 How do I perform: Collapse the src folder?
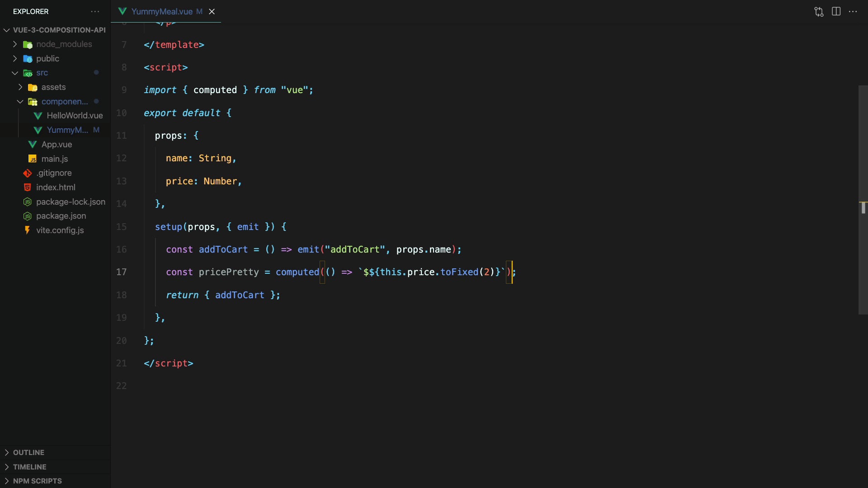click(x=15, y=73)
